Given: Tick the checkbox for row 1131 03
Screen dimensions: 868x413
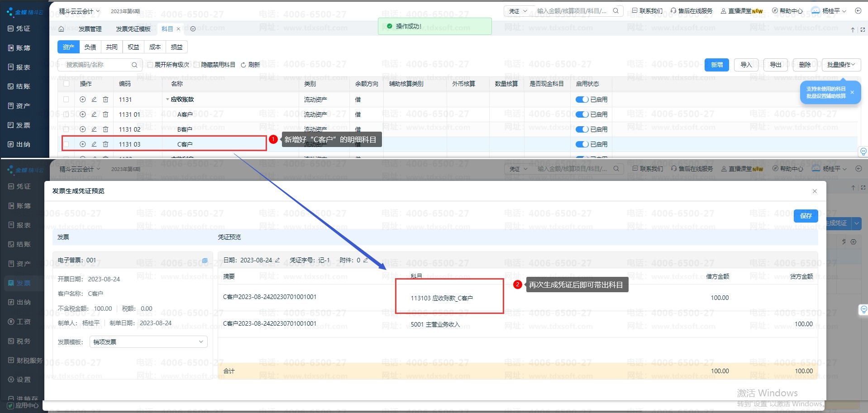Looking at the screenshot, I should pyautogui.click(x=67, y=144).
